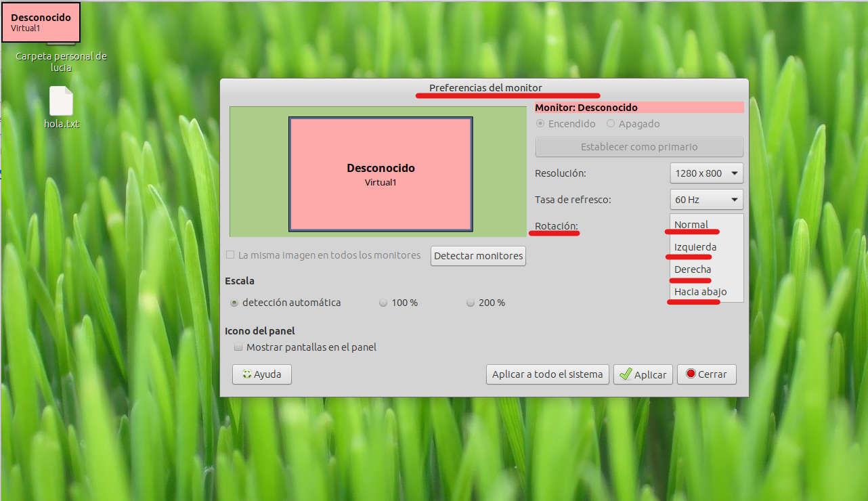Select the Apagado radio button
Image resolution: width=868 pixels, height=501 pixels.
click(x=611, y=124)
